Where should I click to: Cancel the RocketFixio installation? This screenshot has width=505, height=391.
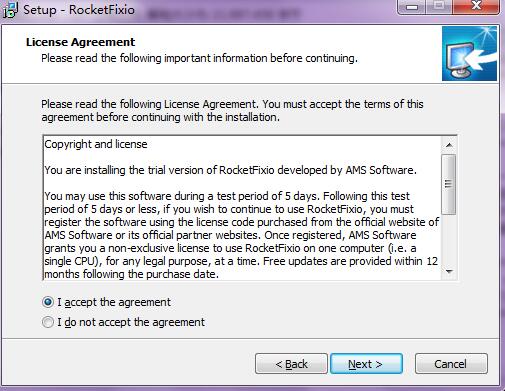click(451, 364)
